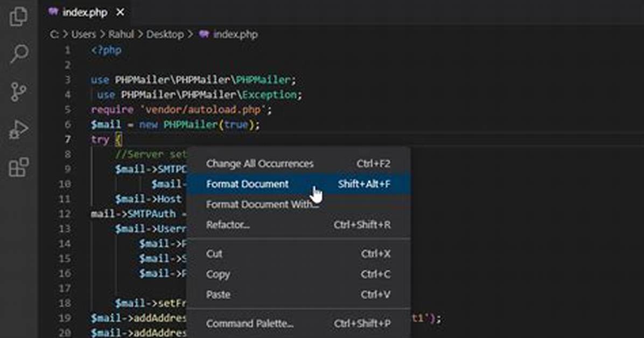The image size is (644, 338).
Task: Click the new keyword on line 6
Action: coord(148,124)
